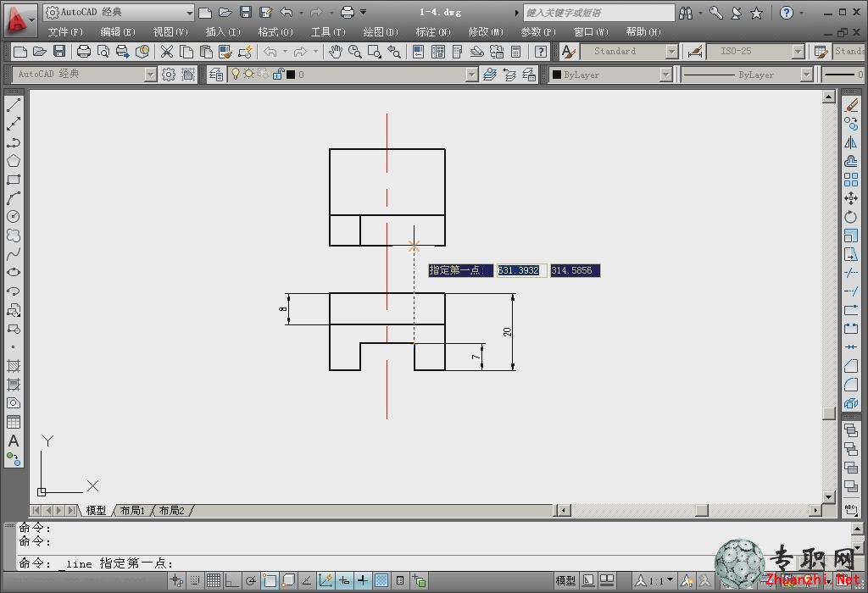Open the ByLayer linetype dropdown
The width and height of the screenshot is (868, 593).
(x=807, y=75)
